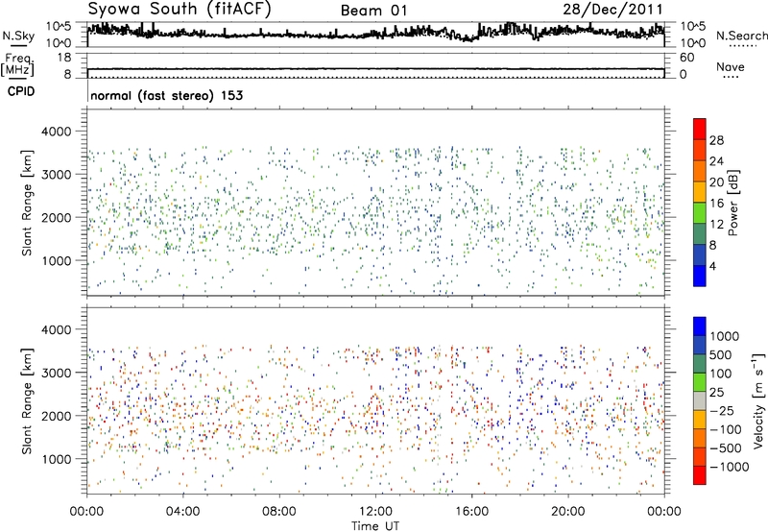Click 'Slant Range [km]' label of power panel

pos(27,203)
